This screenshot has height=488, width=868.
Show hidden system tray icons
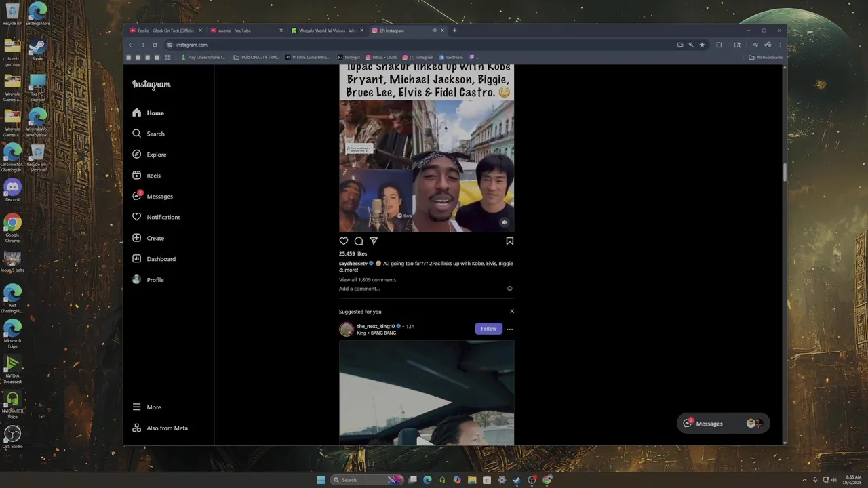tap(804, 480)
